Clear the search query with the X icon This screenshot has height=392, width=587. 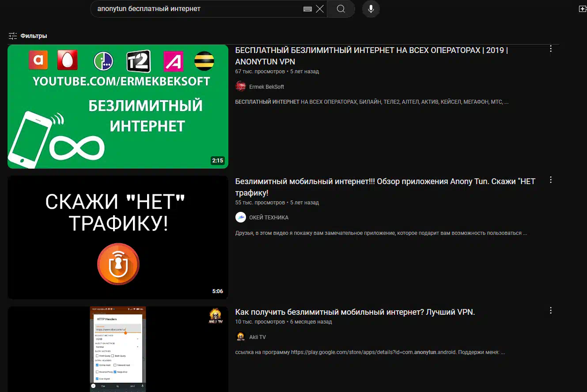[320, 9]
